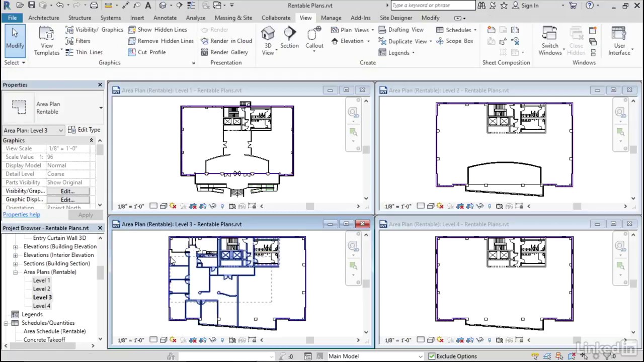The width and height of the screenshot is (644, 362).
Task: Collapse the Area Plans (Rentable) tree node
Action: tap(15, 272)
